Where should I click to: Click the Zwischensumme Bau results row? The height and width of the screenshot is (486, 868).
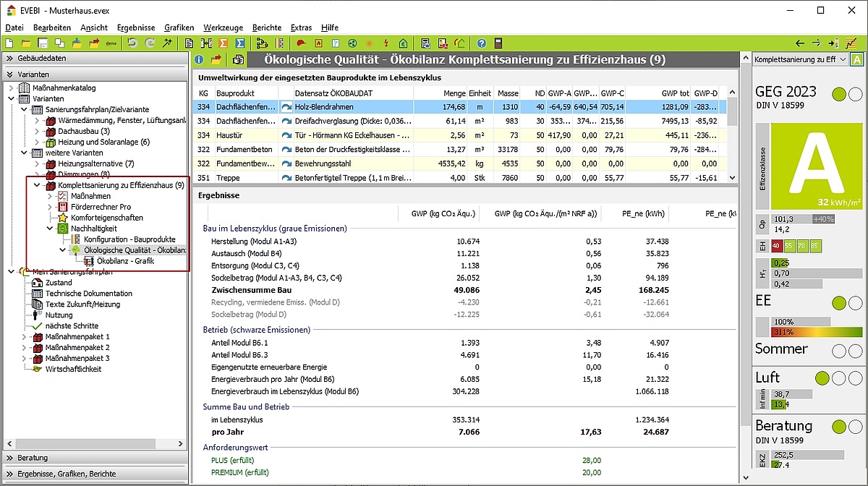pyautogui.click(x=464, y=291)
